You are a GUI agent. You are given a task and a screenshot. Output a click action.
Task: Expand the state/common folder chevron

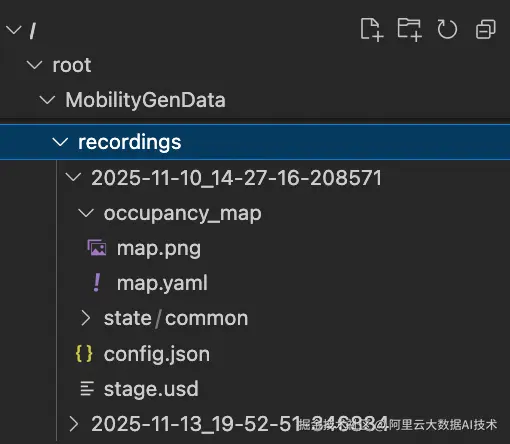tap(86, 318)
